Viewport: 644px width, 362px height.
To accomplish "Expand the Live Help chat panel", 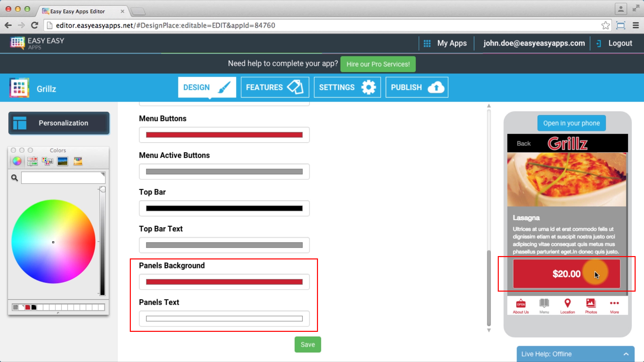I will pos(626,354).
